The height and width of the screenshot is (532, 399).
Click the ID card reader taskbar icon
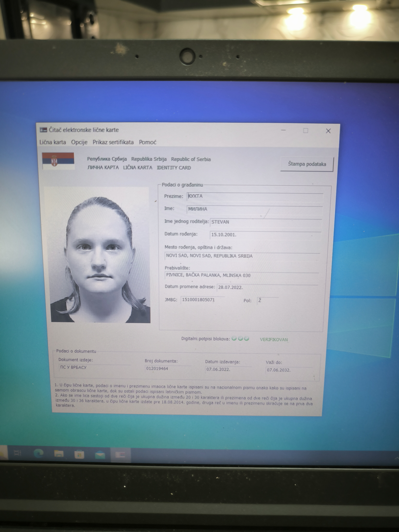[x=120, y=455]
